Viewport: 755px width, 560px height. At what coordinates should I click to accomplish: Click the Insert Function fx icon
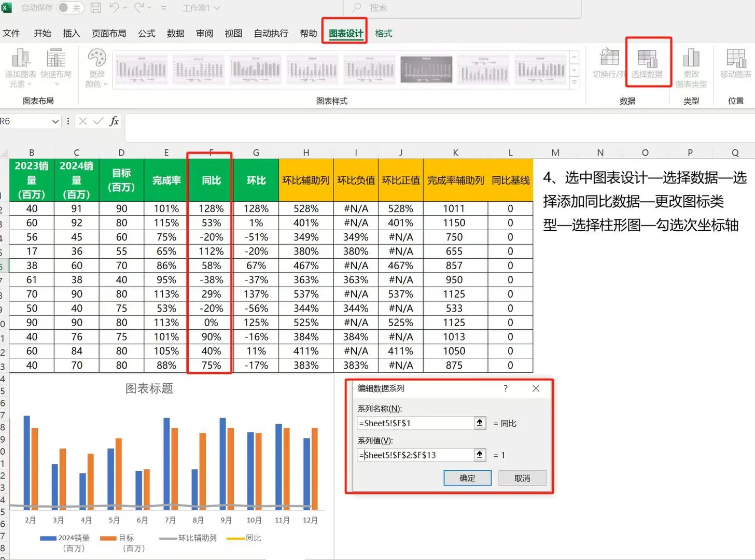(114, 121)
